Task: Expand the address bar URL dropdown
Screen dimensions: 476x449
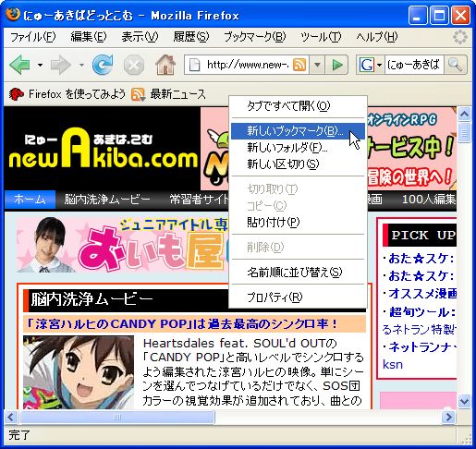Action: [317, 65]
